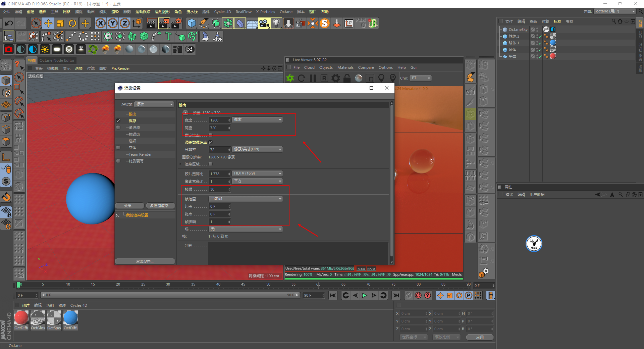Open the Frame Range 当前帧 dropdown
The width and height of the screenshot is (644, 349).
tap(246, 199)
